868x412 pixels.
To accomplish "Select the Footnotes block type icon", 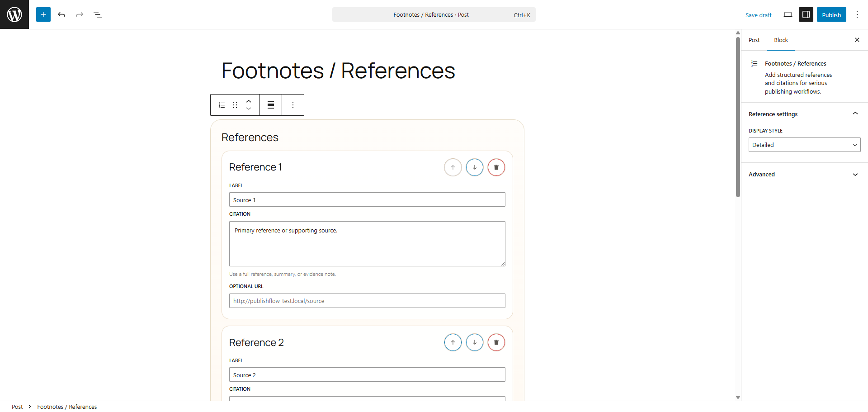I will pyautogui.click(x=221, y=104).
